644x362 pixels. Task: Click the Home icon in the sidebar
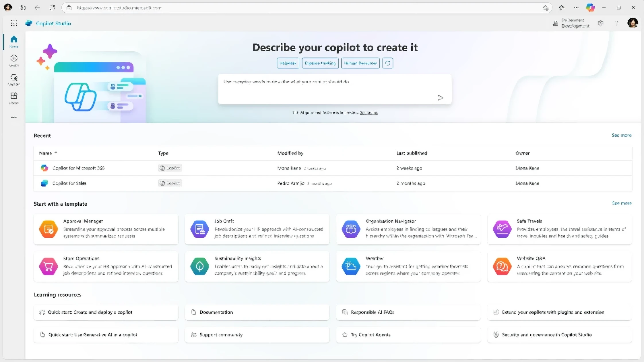[13, 41]
